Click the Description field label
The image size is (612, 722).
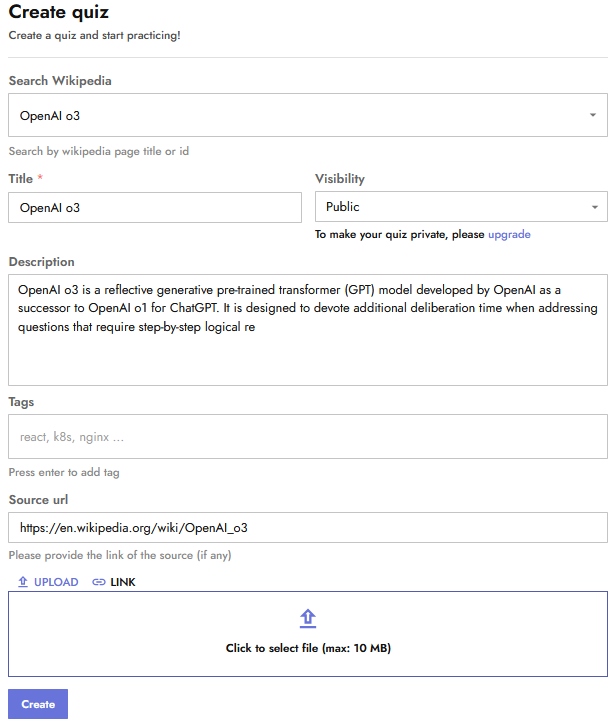pyautogui.click(x=42, y=262)
